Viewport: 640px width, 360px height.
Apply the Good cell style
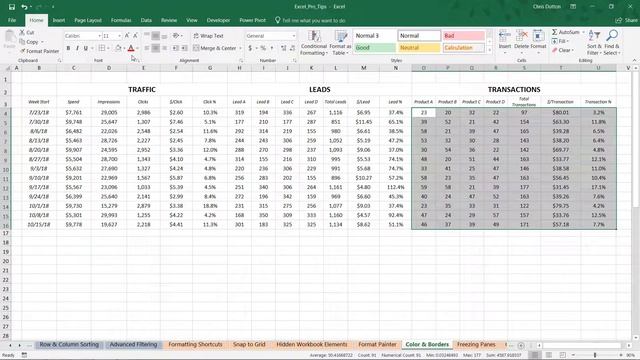click(x=375, y=48)
